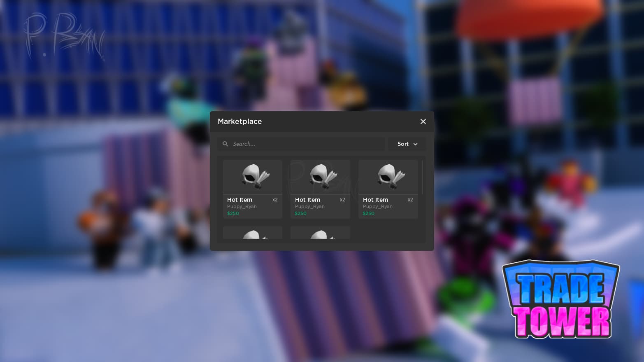Focus the Marketplace Search field
Viewport: 644px width, 362px height.
coord(301,144)
